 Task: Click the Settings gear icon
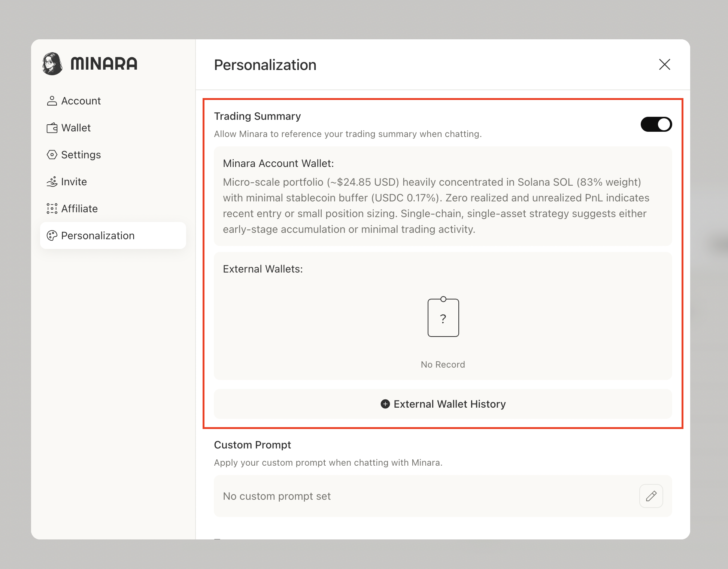coord(52,155)
